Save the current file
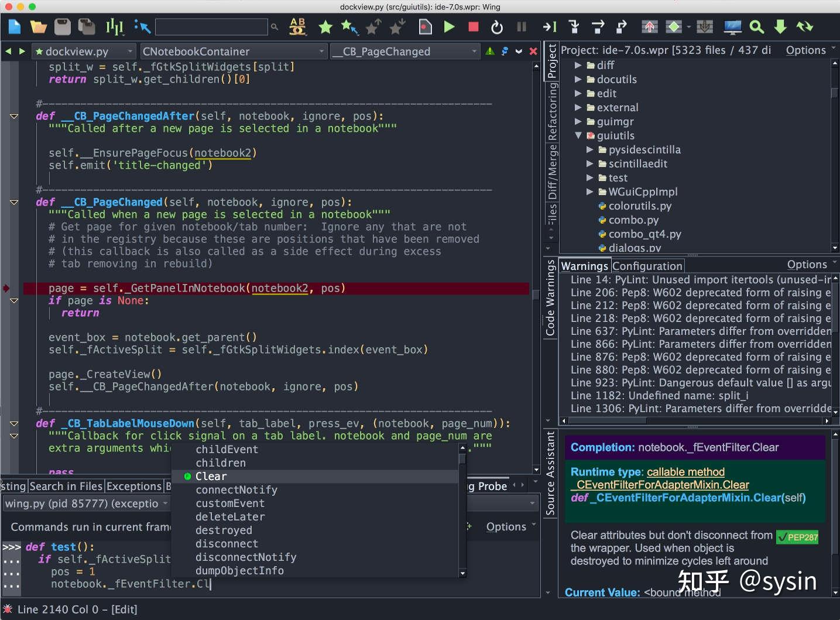The width and height of the screenshot is (840, 620). click(62, 26)
